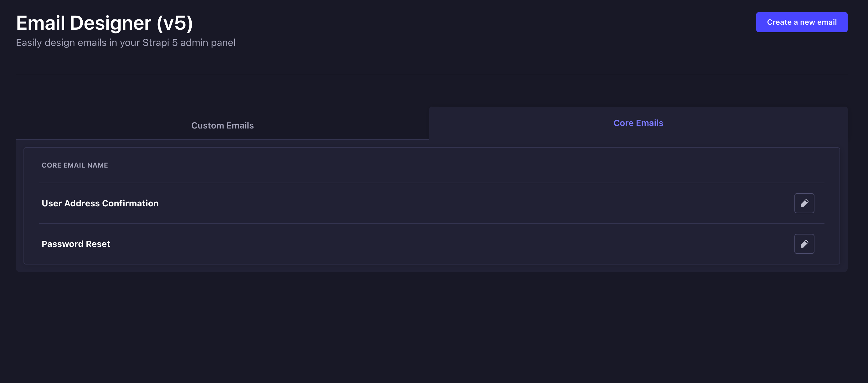Select the User Address Confirmation table row
868x383 pixels.
point(404,203)
